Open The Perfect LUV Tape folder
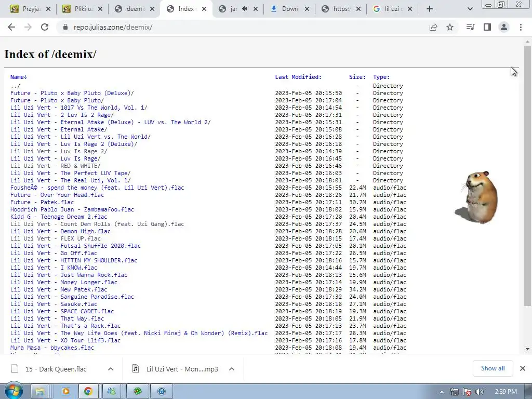 click(x=70, y=173)
